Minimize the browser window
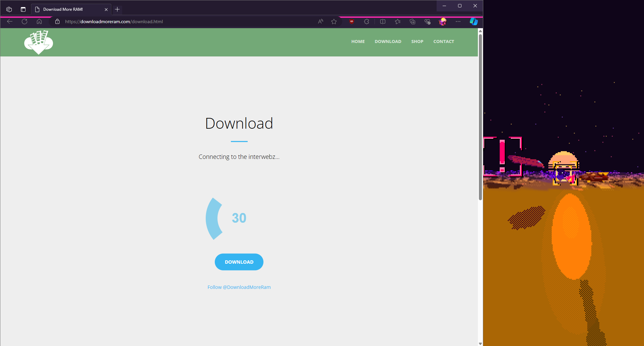This screenshot has width=644, height=346. (444, 6)
